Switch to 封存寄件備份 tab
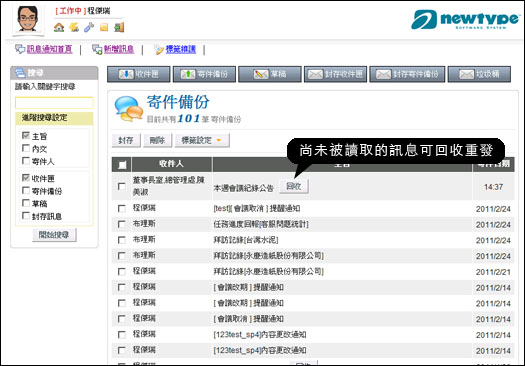 (407, 74)
